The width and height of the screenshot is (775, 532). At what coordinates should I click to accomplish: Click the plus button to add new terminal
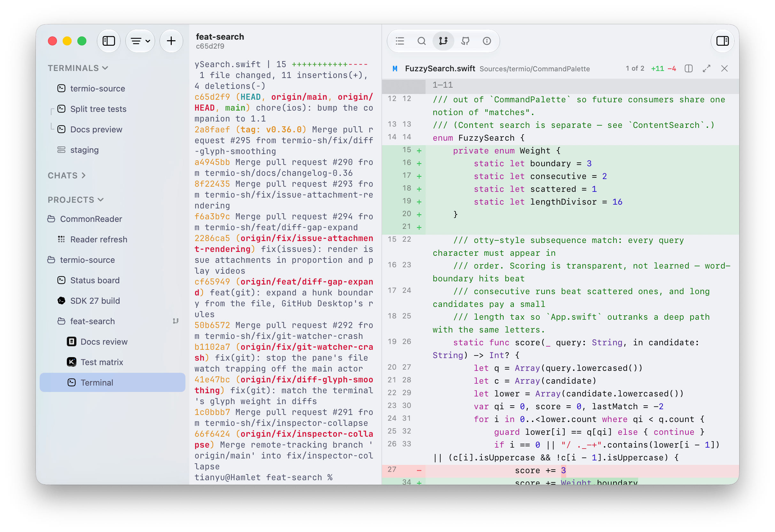click(171, 41)
